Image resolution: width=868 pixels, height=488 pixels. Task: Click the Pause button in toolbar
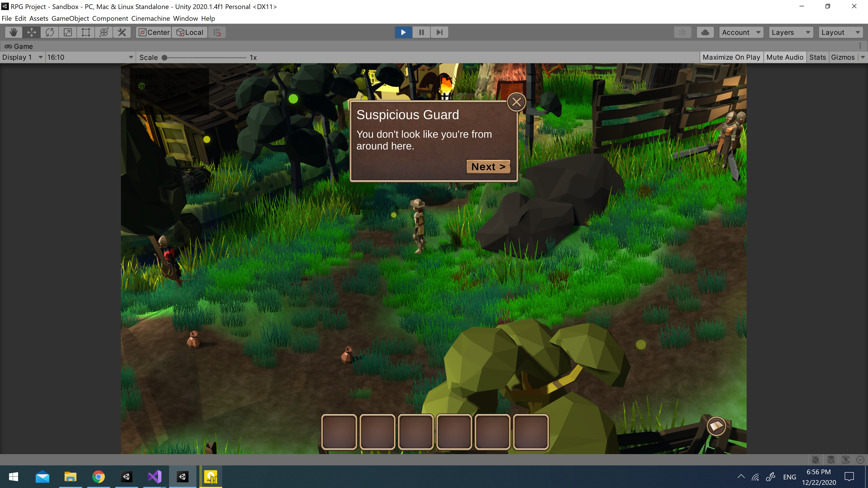[422, 32]
